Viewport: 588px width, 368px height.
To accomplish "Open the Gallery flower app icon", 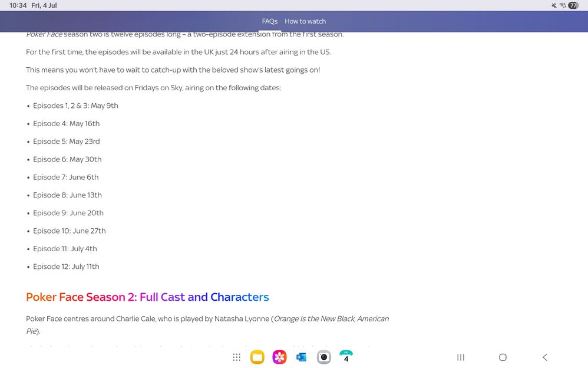I will pos(279,357).
